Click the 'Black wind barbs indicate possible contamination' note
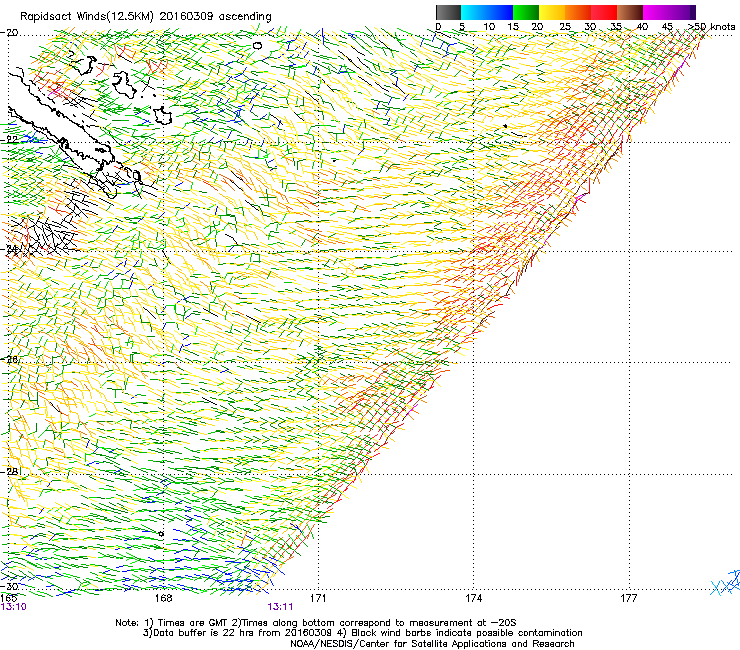The image size is (740, 650). point(467,633)
